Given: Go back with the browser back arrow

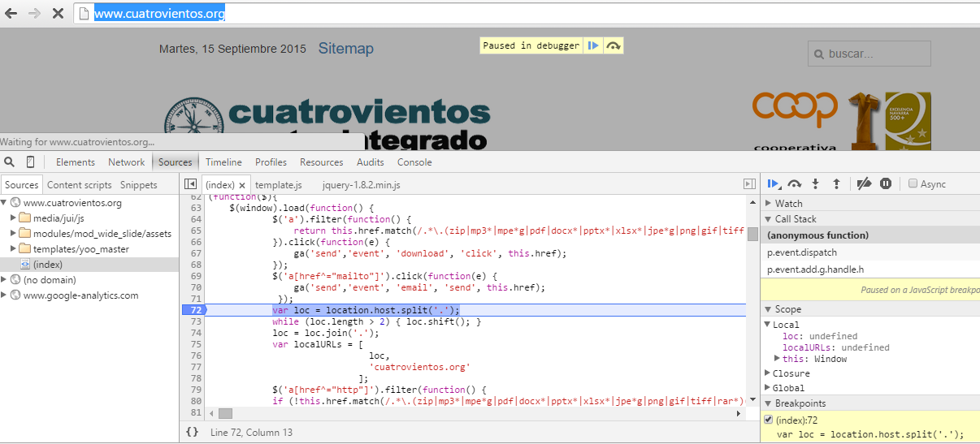Looking at the screenshot, I should tap(11, 14).
